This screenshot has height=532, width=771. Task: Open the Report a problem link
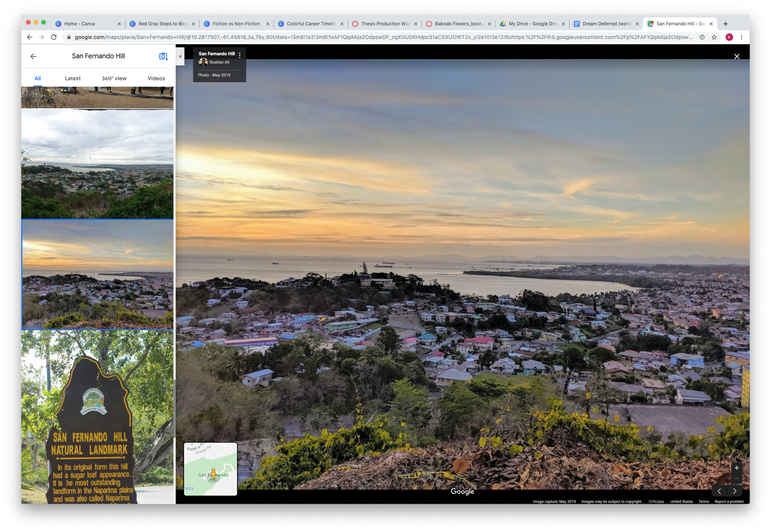(x=729, y=502)
